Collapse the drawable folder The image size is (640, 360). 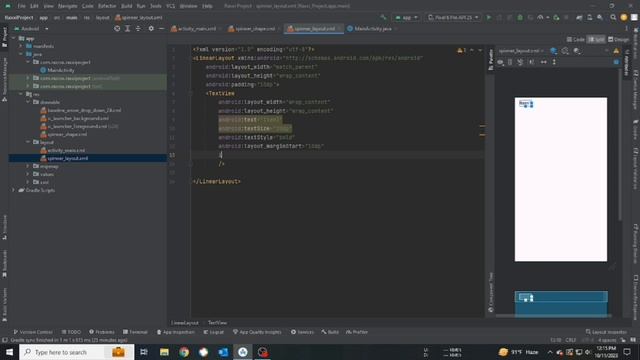(x=28, y=102)
